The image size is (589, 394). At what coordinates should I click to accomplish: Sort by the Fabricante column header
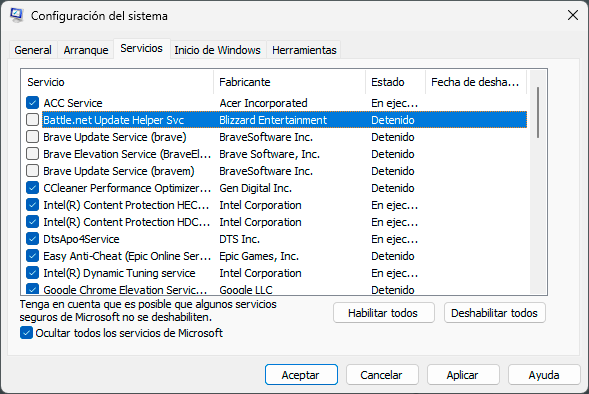pyautogui.click(x=289, y=82)
